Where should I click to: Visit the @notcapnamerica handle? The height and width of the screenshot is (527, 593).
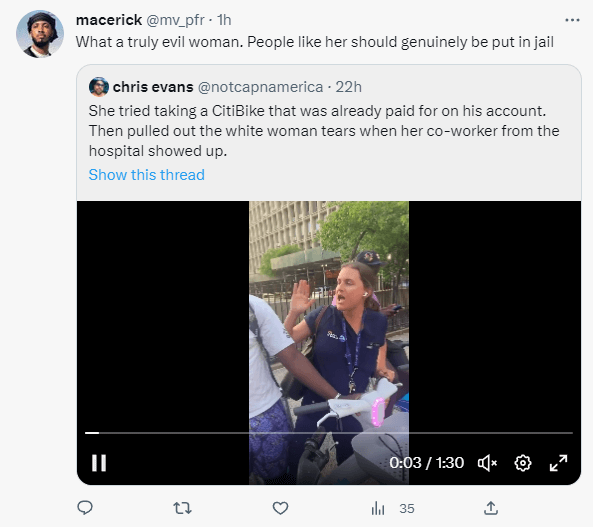(261, 87)
